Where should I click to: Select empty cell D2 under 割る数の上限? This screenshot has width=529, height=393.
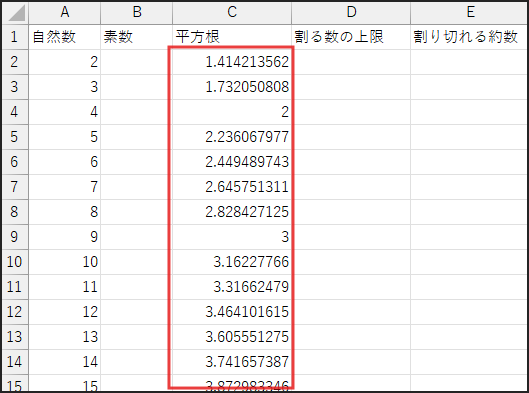pos(351,62)
